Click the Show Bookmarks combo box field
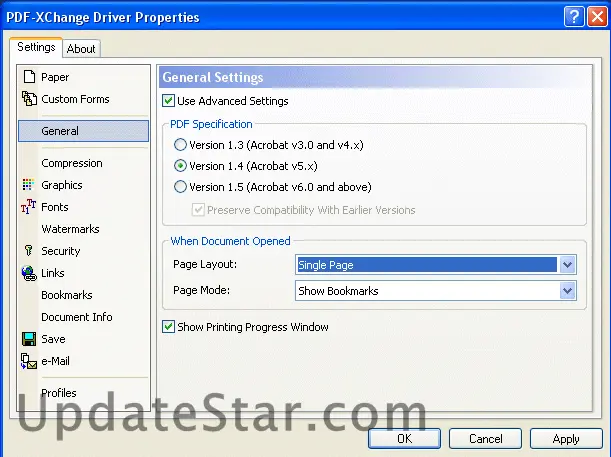The width and height of the screenshot is (611, 457). click(436, 291)
